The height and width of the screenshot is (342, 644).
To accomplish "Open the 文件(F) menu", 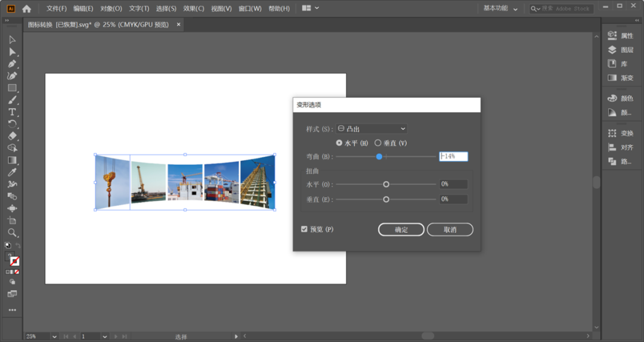I will [x=57, y=8].
